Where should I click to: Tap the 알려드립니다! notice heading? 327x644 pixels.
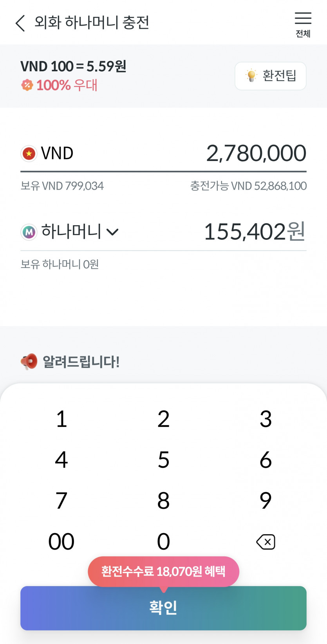[x=81, y=362]
